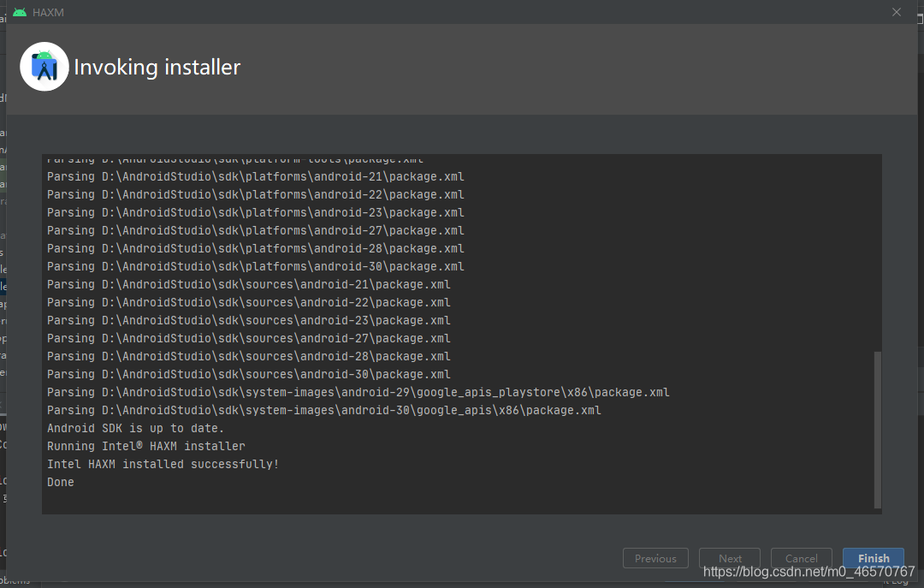Select 'Running Intel® HAXM installer' line
Screen dimensions: 924x588
(x=146, y=446)
